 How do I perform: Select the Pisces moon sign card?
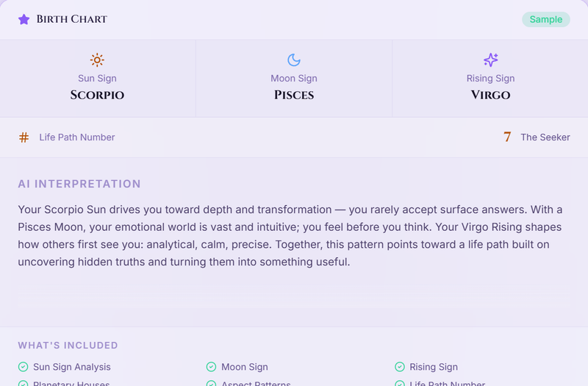tap(294, 79)
